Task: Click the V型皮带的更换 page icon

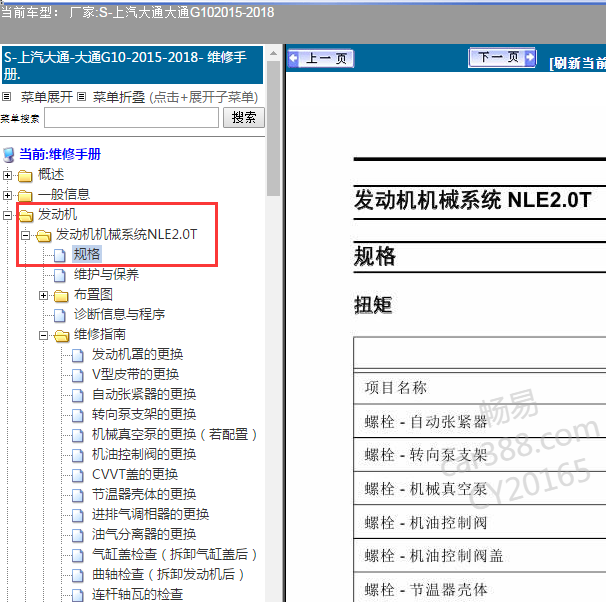Action: point(78,375)
